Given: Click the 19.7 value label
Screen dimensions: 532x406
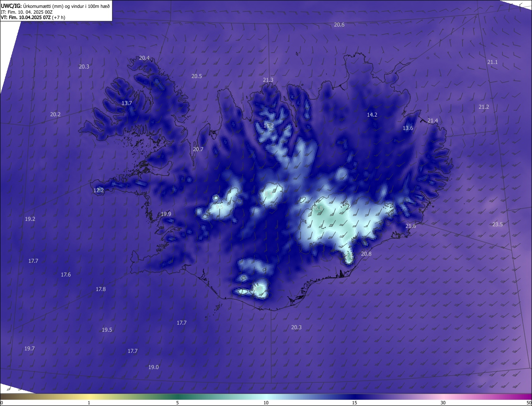Looking at the screenshot, I should 29,349.
